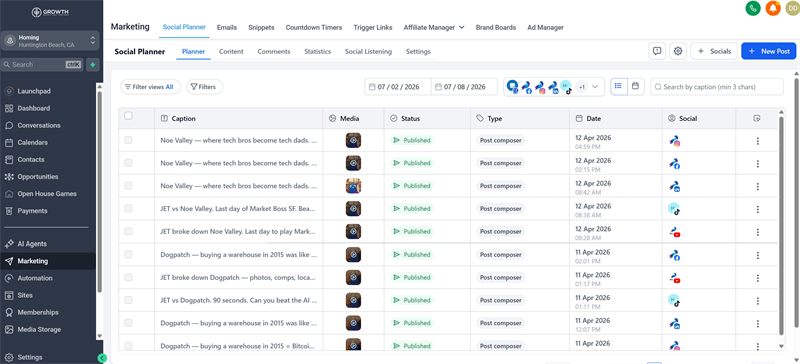
Task: Click the Socials button
Action: (x=714, y=51)
